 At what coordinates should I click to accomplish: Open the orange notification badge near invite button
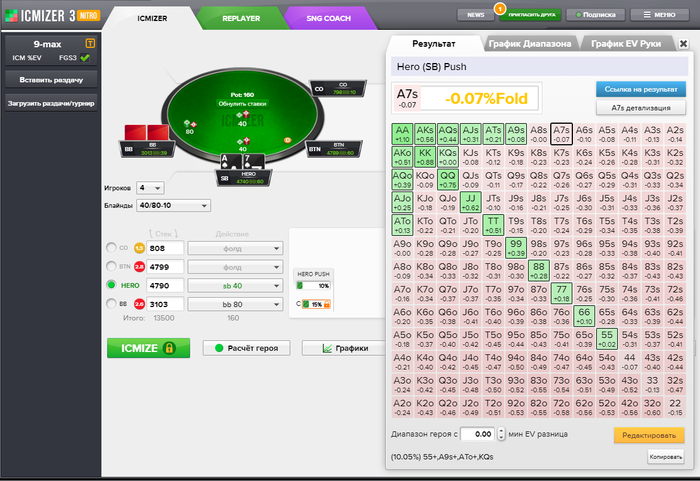tap(500, 8)
